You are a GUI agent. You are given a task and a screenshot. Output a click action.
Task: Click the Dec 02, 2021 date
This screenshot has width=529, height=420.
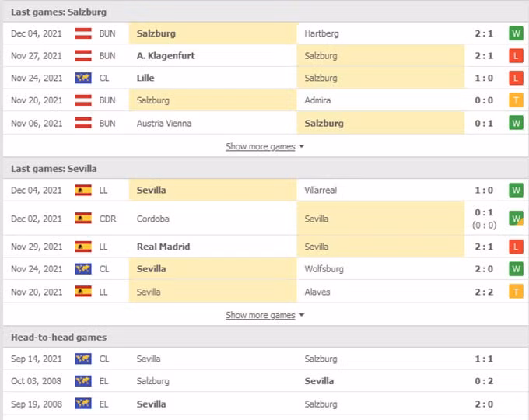37,219
